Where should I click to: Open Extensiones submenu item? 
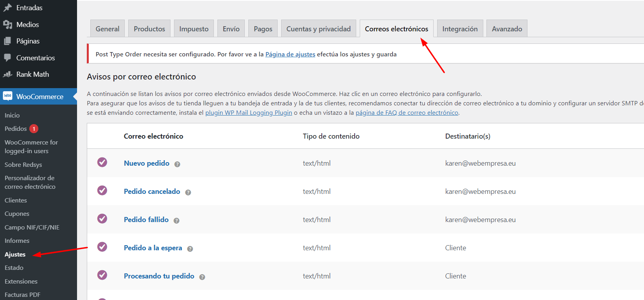point(21,281)
